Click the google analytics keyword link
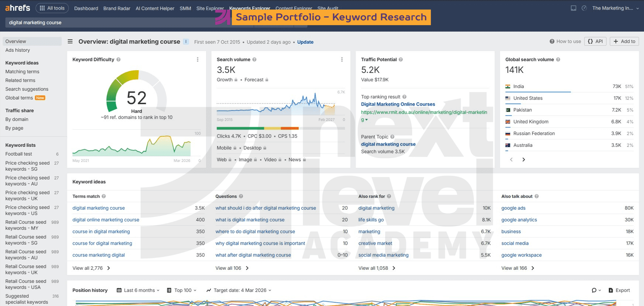The image size is (644, 306). click(519, 220)
